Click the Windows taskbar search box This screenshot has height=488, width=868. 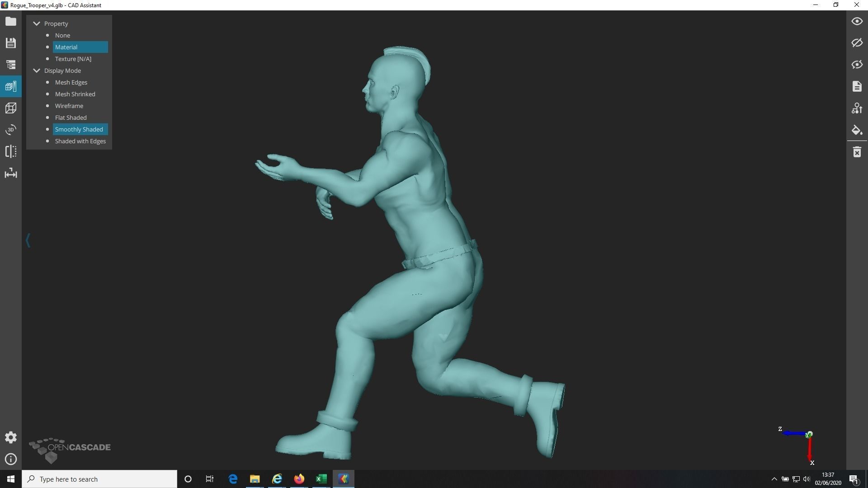99,479
